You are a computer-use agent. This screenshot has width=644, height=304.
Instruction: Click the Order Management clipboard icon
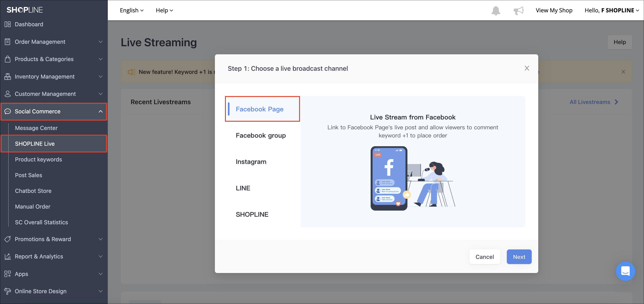point(8,42)
